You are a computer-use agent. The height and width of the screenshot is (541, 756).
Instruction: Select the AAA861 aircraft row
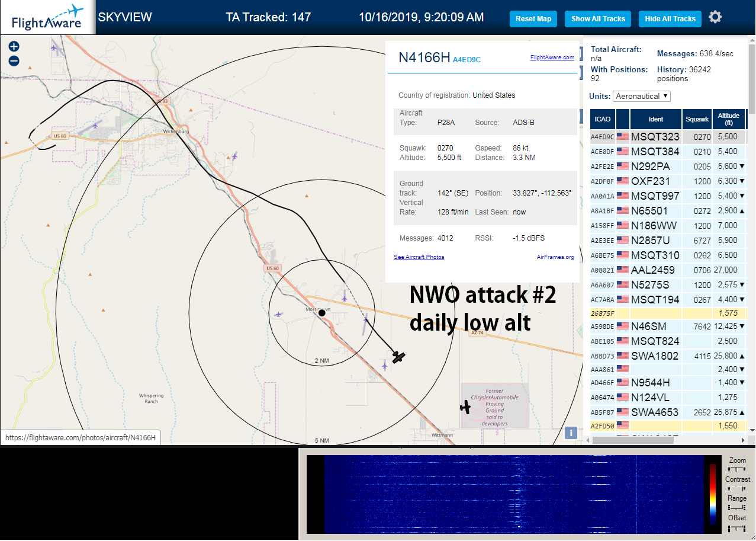pos(668,370)
